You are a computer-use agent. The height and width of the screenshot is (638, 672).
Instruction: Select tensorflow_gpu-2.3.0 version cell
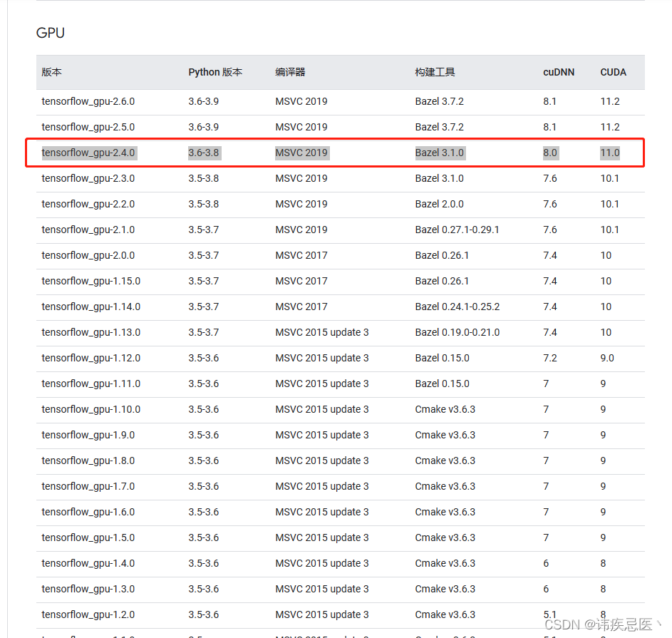click(x=88, y=178)
